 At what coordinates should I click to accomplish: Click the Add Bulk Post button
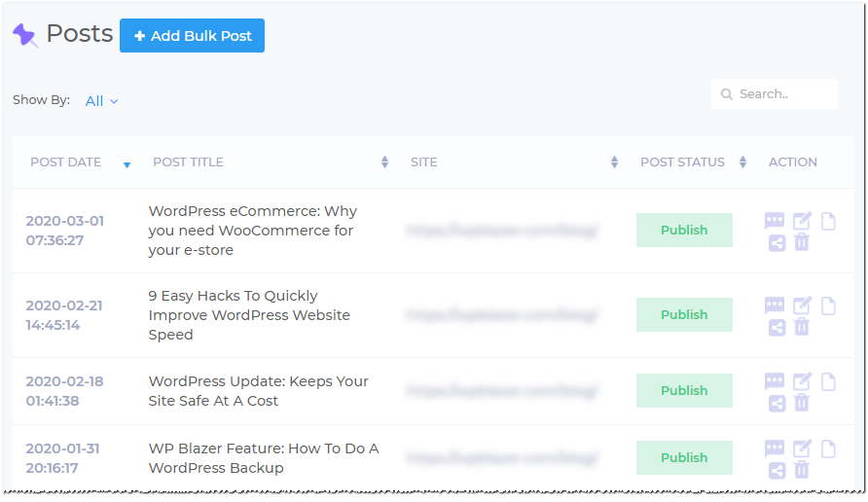point(192,35)
